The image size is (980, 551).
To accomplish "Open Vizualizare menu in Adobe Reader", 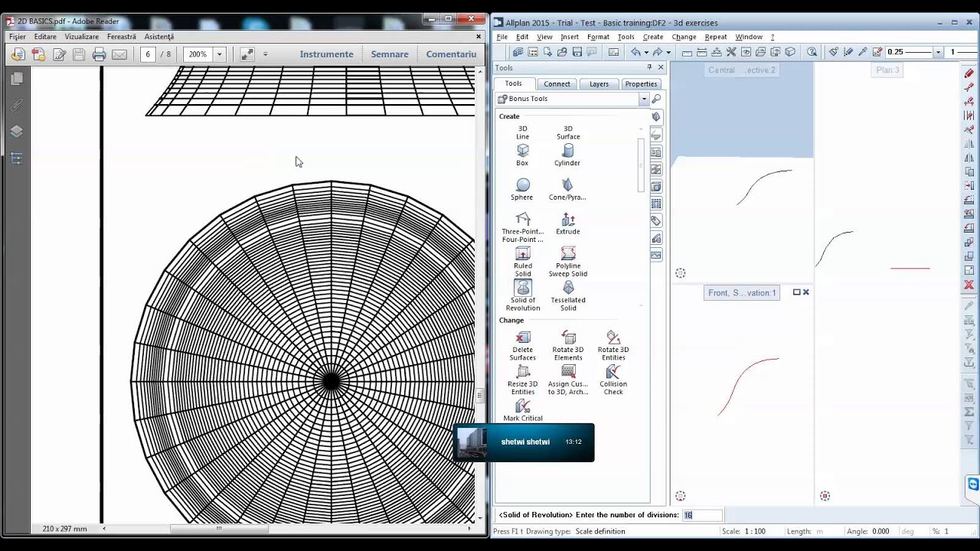I will pyautogui.click(x=81, y=37).
